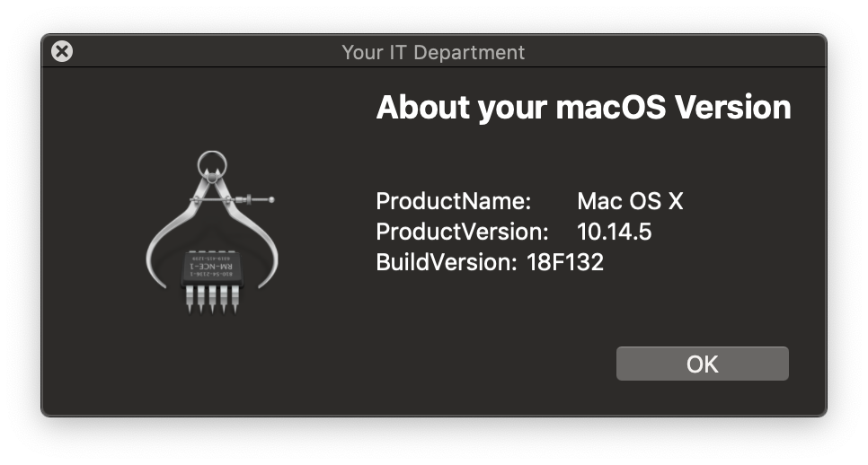The height and width of the screenshot is (465, 868).
Task: Click the ring atop the calipers icon
Action: coord(212,164)
